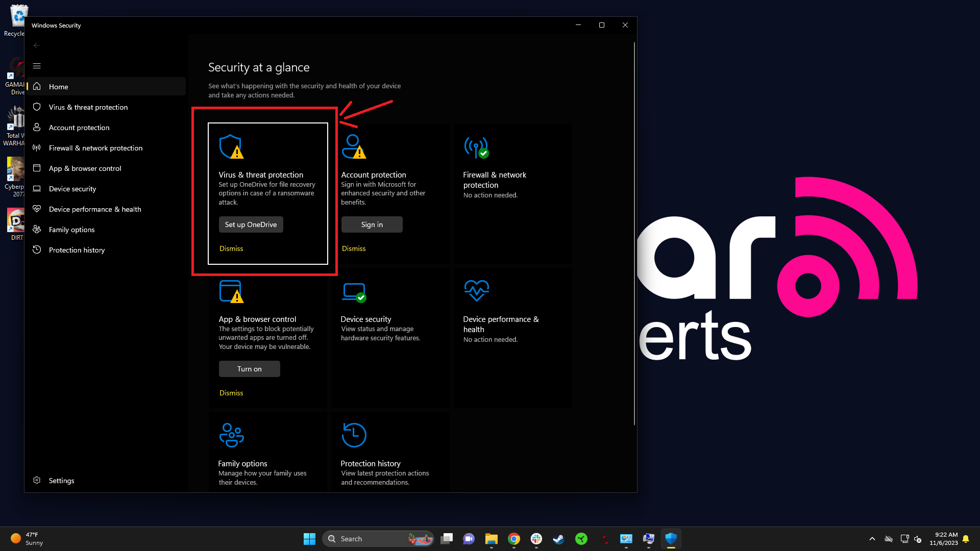This screenshot has width=980, height=551.
Task: Open Protection history in the sidebar
Action: point(106,250)
